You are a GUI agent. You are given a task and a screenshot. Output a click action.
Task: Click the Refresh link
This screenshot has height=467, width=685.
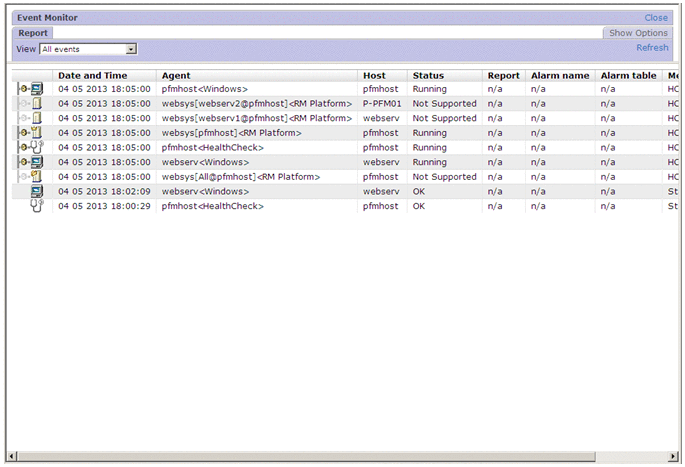tap(652, 48)
